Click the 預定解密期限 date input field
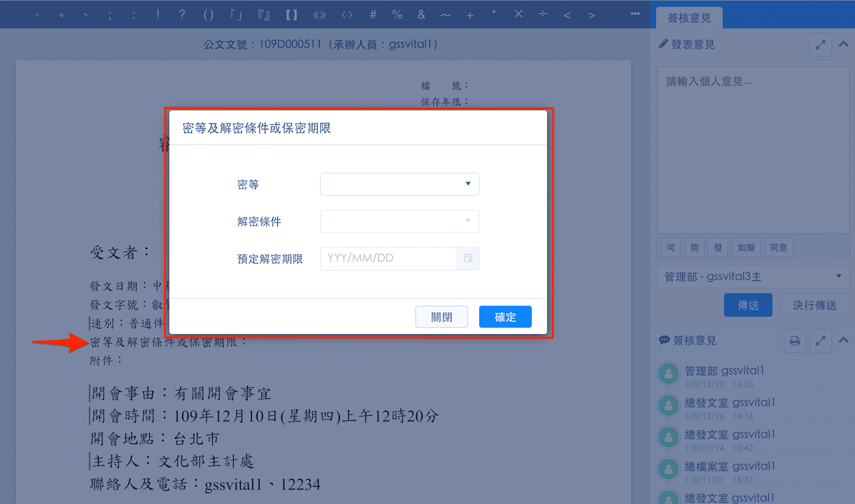The width and height of the screenshot is (855, 504). (388, 258)
